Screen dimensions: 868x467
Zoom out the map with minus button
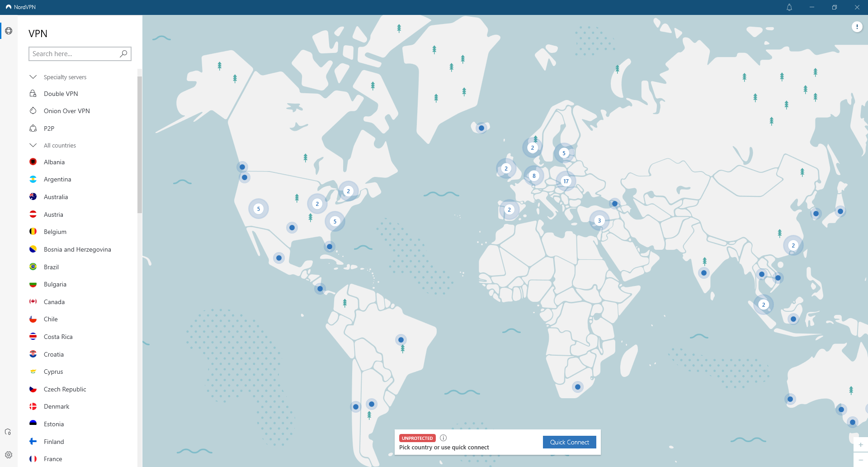(x=861, y=460)
